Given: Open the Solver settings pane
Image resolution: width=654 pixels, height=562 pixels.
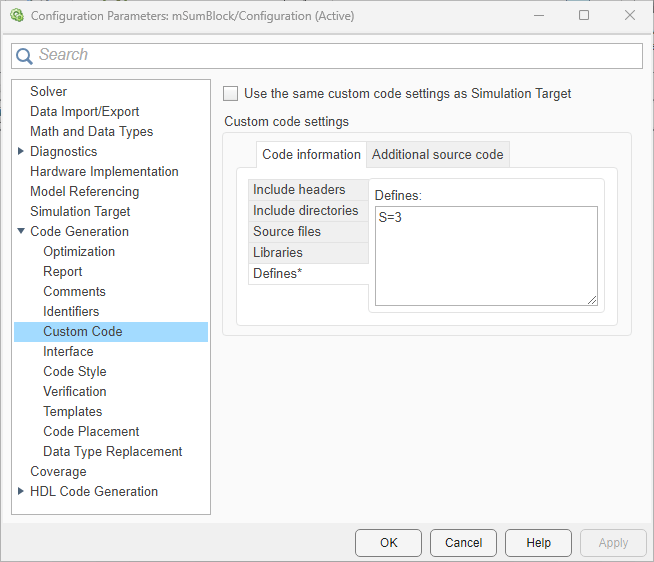Looking at the screenshot, I should 48,91.
